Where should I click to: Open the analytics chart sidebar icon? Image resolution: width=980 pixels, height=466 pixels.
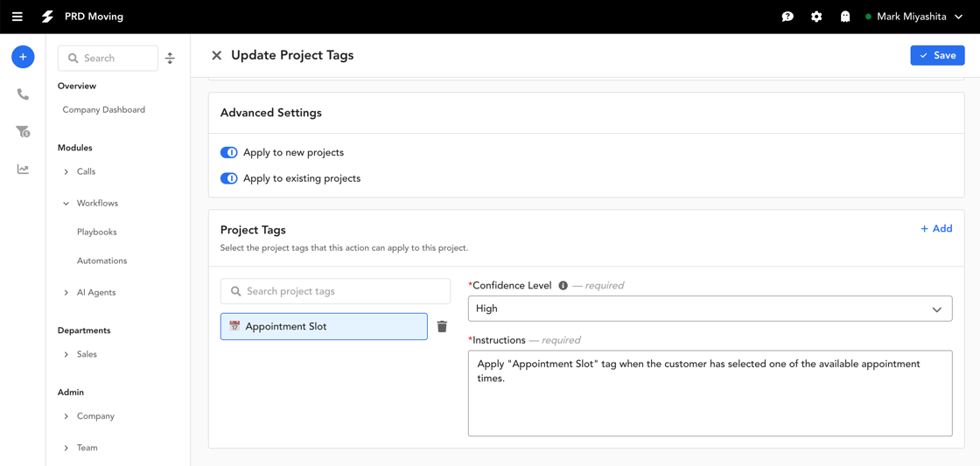click(x=23, y=170)
